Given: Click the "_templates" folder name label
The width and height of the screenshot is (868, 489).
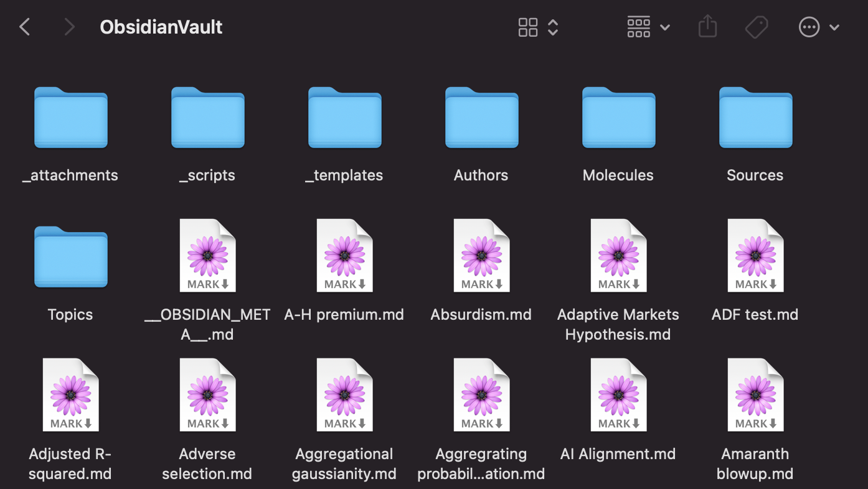Looking at the screenshot, I should (344, 175).
